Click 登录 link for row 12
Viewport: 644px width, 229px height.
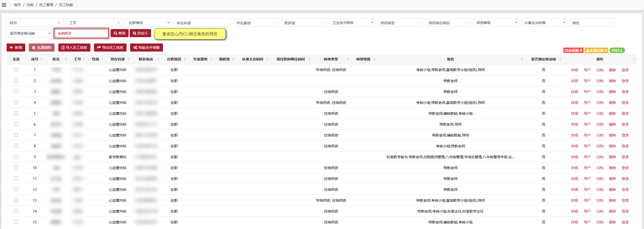(625, 190)
